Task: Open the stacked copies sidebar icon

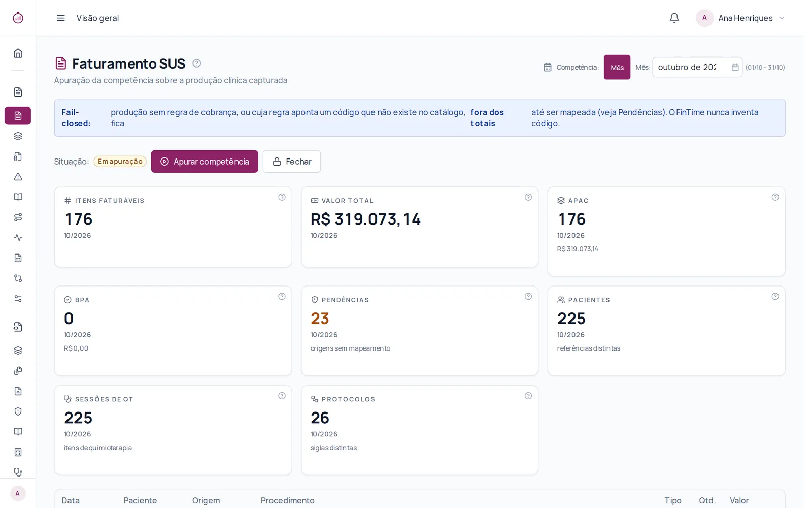Action: coord(18,371)
